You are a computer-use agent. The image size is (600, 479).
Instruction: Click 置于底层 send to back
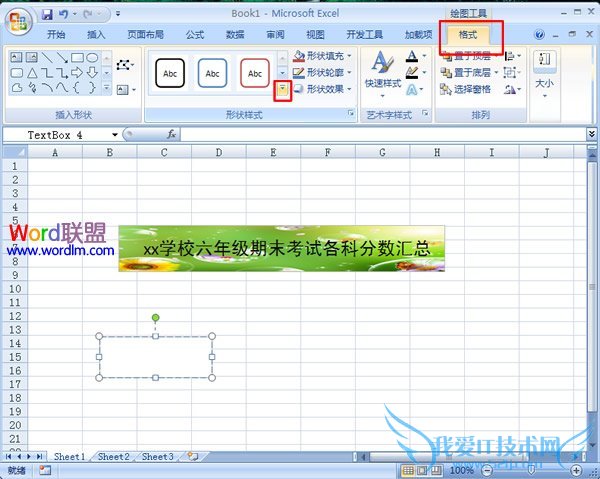point(469,72)
